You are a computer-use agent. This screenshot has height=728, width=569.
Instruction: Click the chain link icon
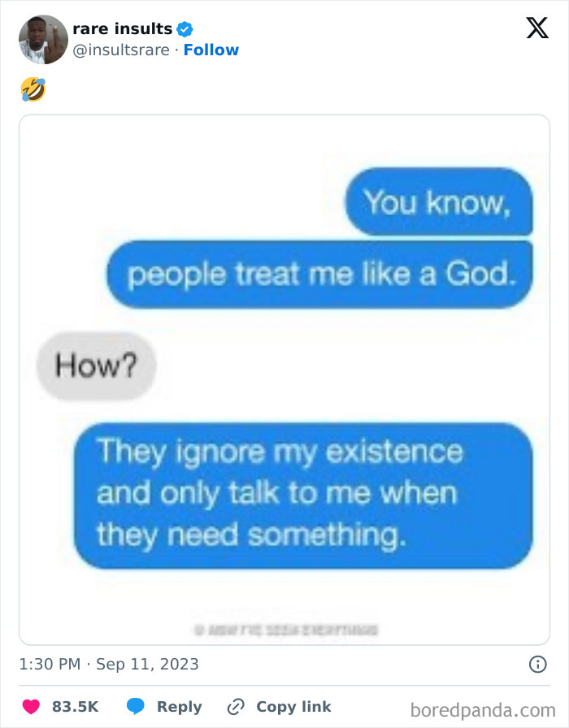(236, 707)
